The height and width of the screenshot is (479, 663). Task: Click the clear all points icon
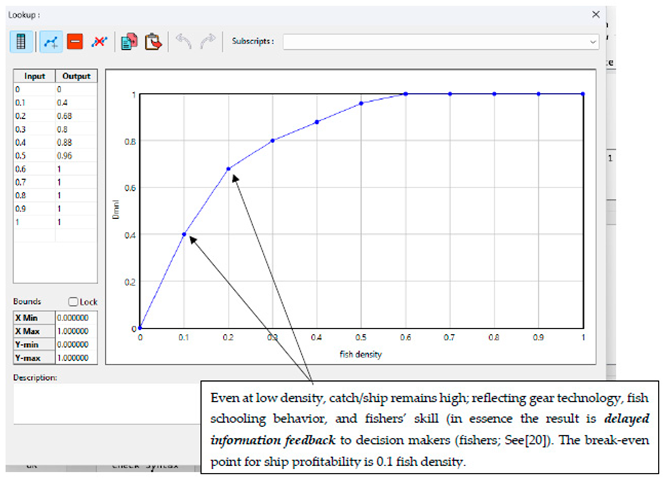coord(99,42)
